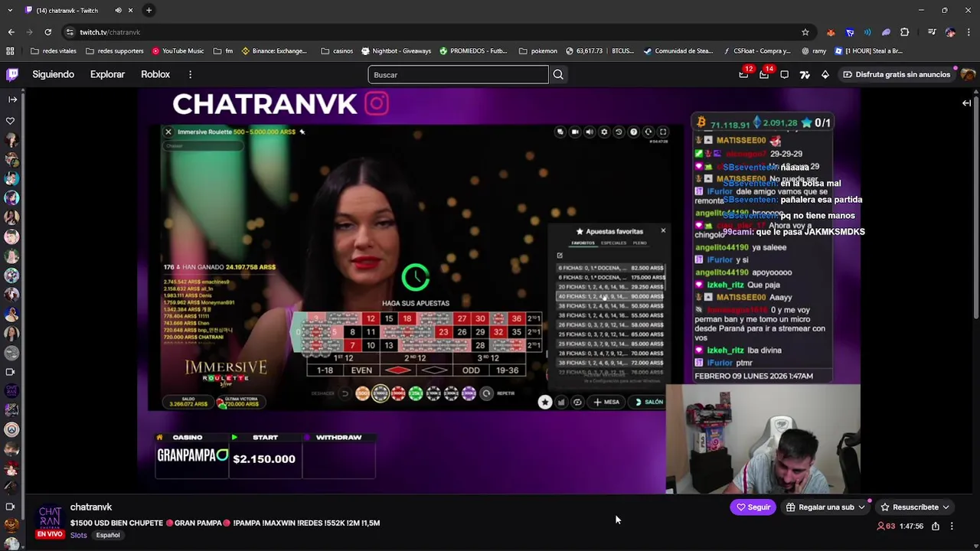Screen dimensions: 980x551
Task: Click the share stream icon
Action: click(936, 527)
